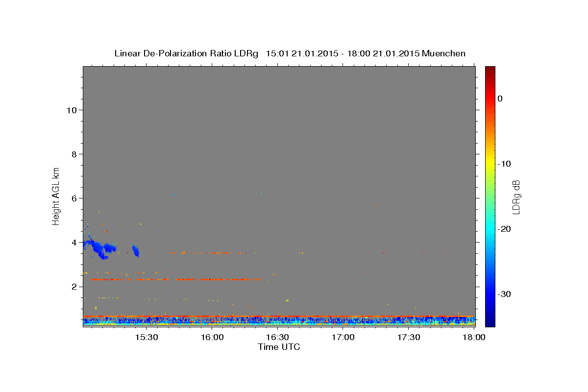
Task: Click the 17:00 time tick label
Action: [x=343, y=338]
